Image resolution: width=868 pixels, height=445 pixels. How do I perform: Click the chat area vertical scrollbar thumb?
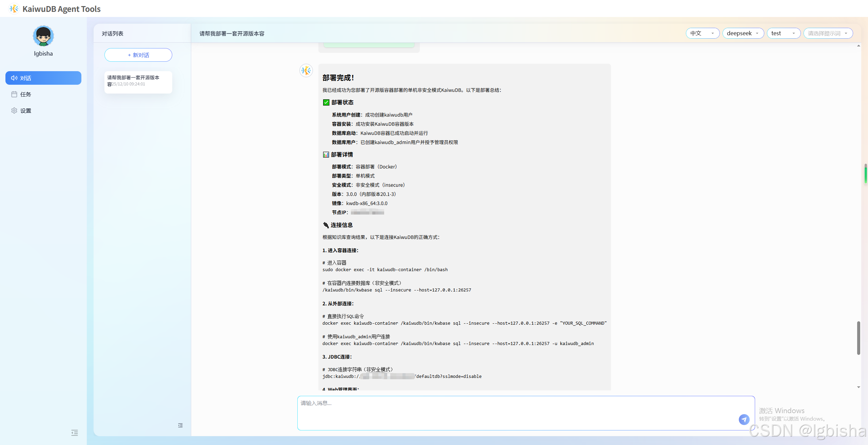pos(859,338)
